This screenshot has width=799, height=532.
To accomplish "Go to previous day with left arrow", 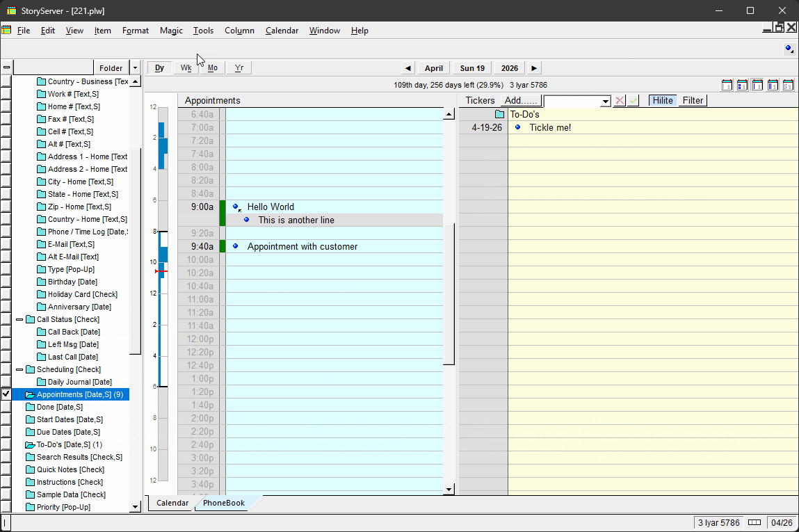I will click(407, 67).
